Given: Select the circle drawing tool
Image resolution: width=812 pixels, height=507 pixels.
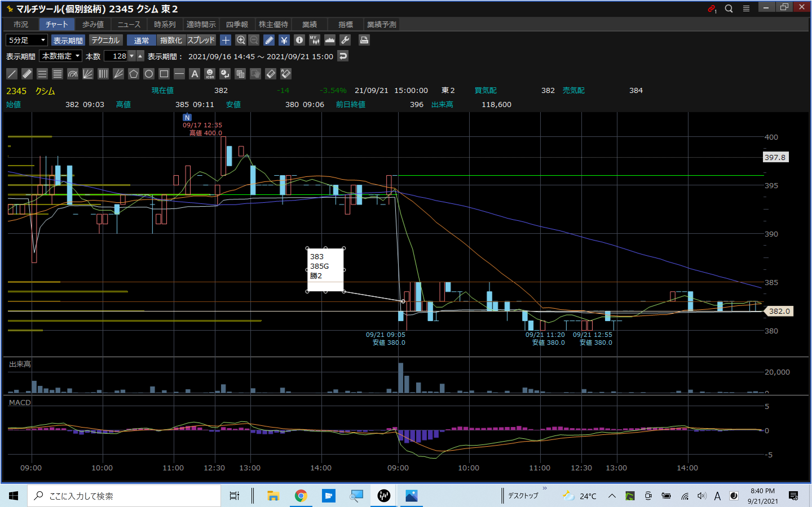Looking at the screenshot, I should (149, 74).
